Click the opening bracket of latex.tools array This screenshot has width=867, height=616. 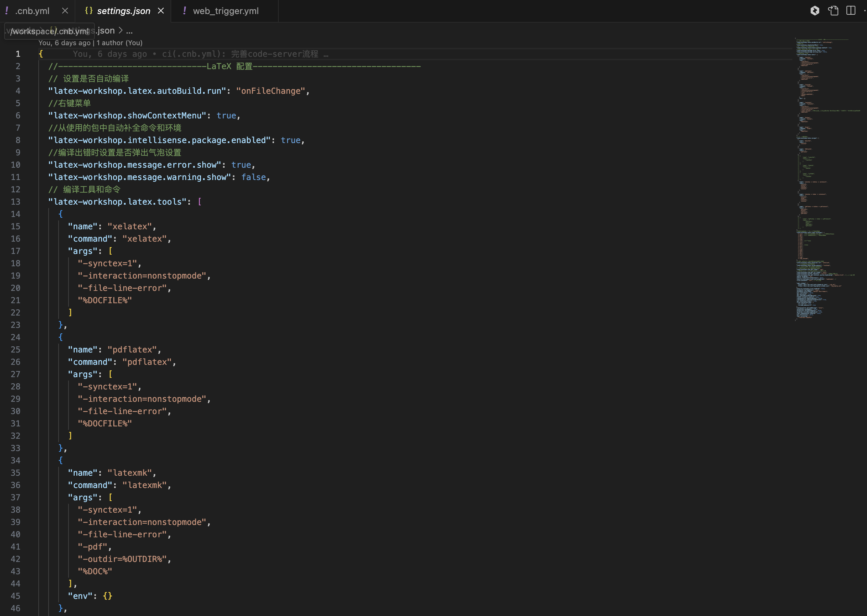[200, 202]
